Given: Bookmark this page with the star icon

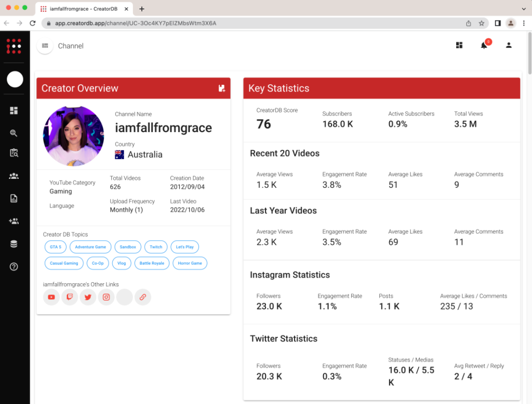Looking at the screenshot, I should click(482, 23).
